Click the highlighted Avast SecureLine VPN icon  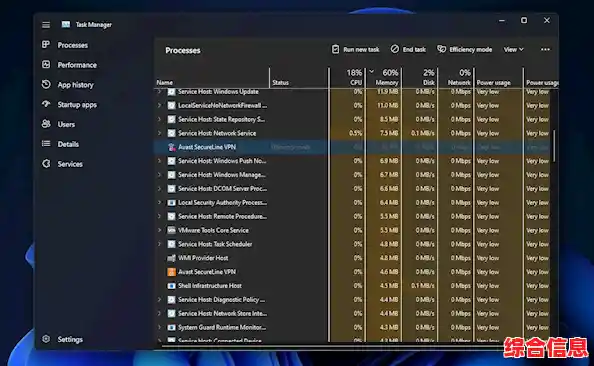[x=172, y=147]
